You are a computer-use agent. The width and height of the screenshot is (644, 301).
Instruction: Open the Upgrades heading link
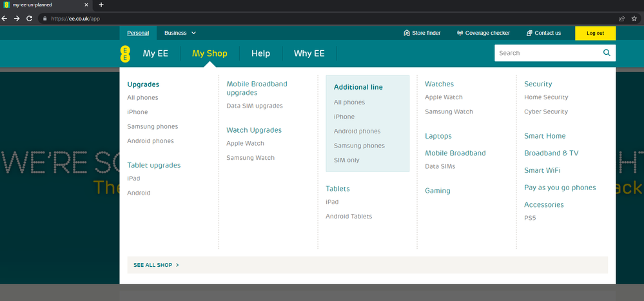tap(143, 84)
